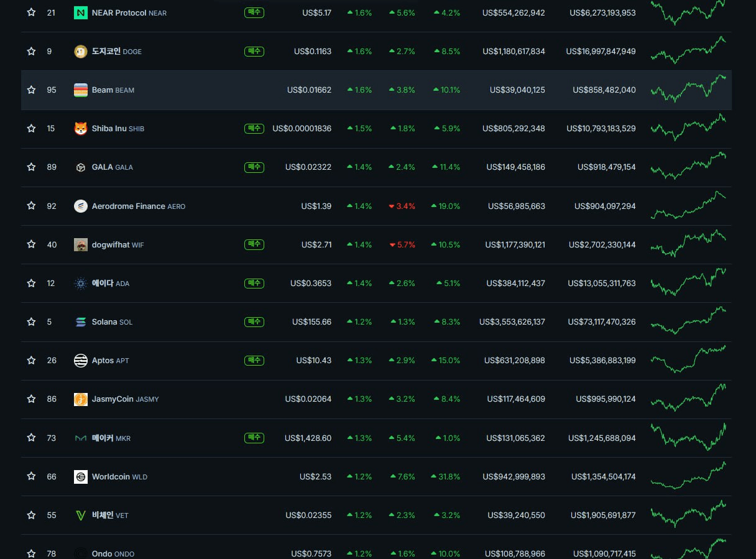Add Aerodrome Finance to favorites with star
Screen dimensions: 756x559
coord(31,206)
